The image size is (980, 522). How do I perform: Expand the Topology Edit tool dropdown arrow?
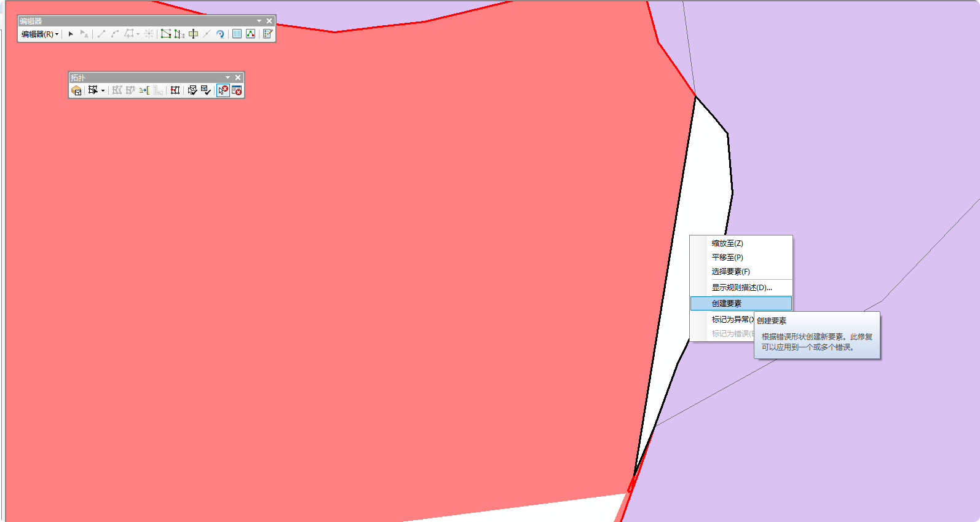click(x=103, y=90)
